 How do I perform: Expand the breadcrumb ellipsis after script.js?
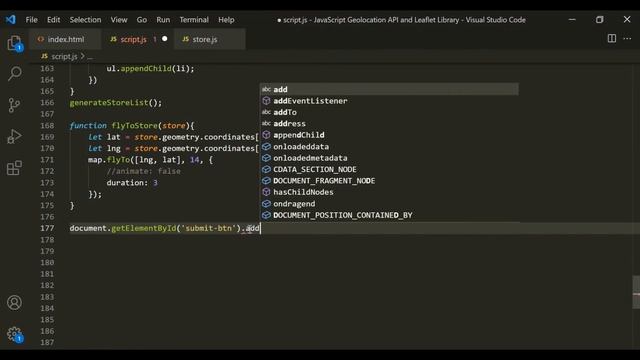click(90, 56)
